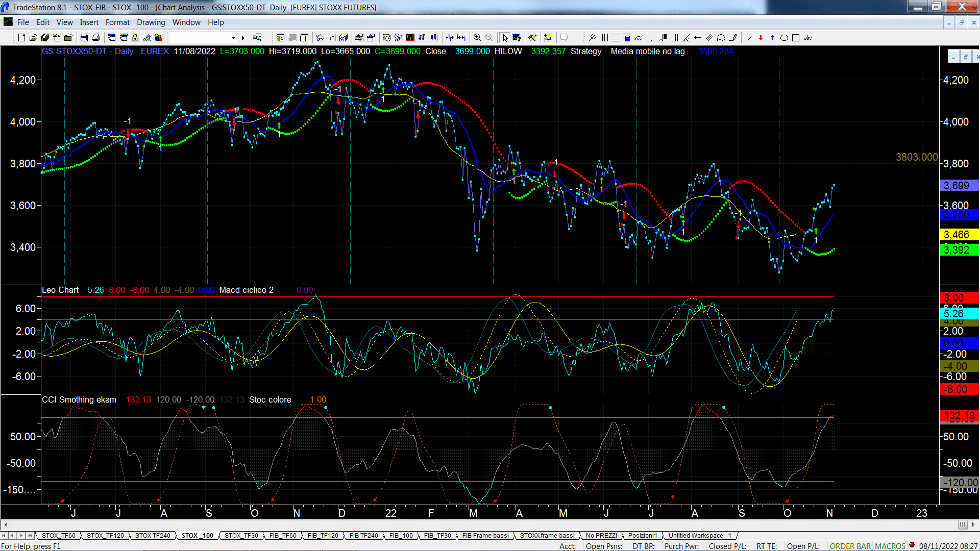Click the first-tab navigation arrow
The image size is (980, 551).
4,535
